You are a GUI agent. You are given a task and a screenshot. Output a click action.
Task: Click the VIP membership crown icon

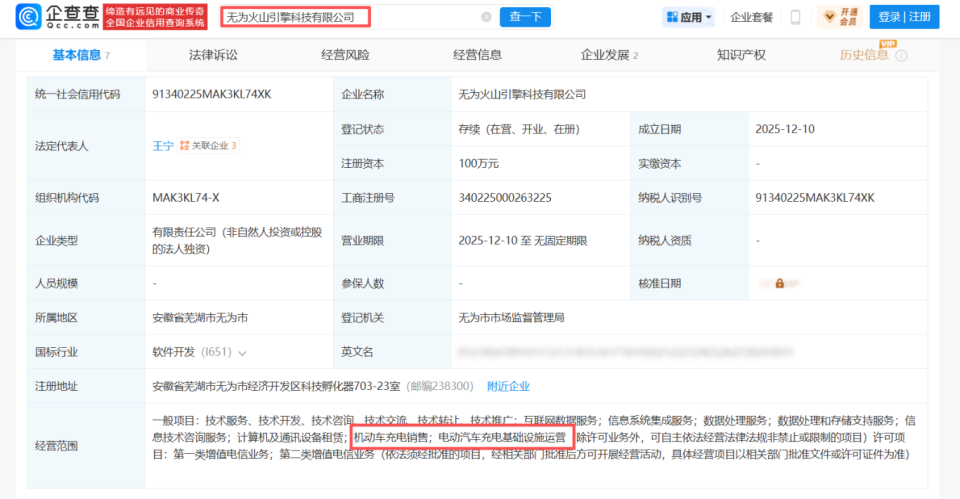pos(829,17)
